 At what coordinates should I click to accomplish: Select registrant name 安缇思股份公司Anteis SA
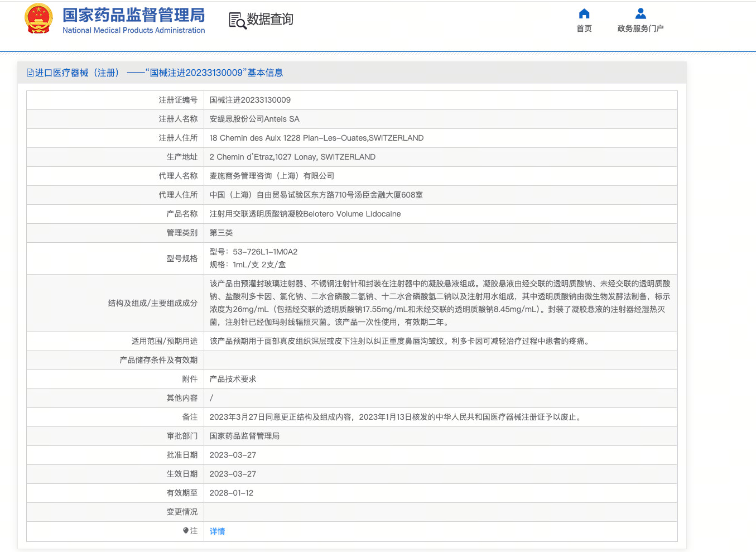[x=254, y=119]
